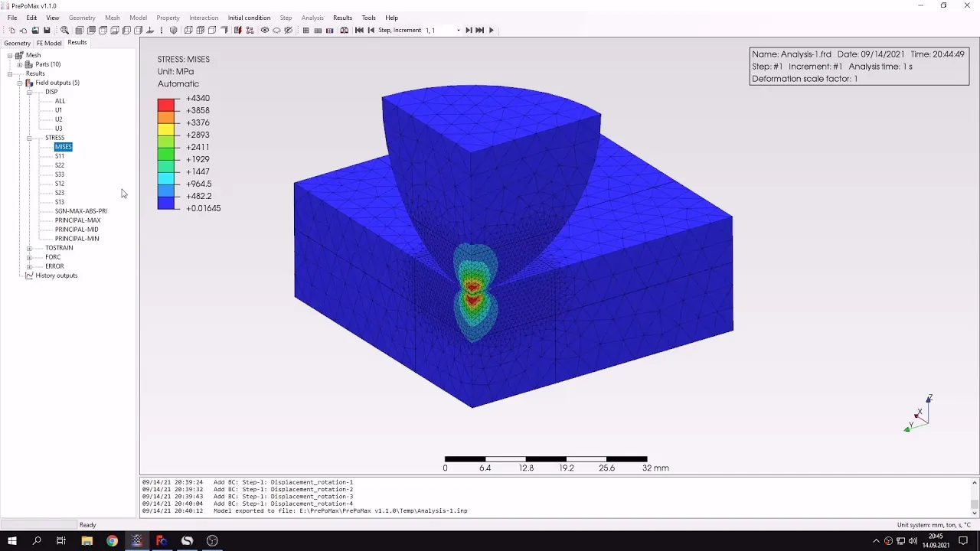Select U3 displacement component
980x551 pixels.
tap(58, 129)
